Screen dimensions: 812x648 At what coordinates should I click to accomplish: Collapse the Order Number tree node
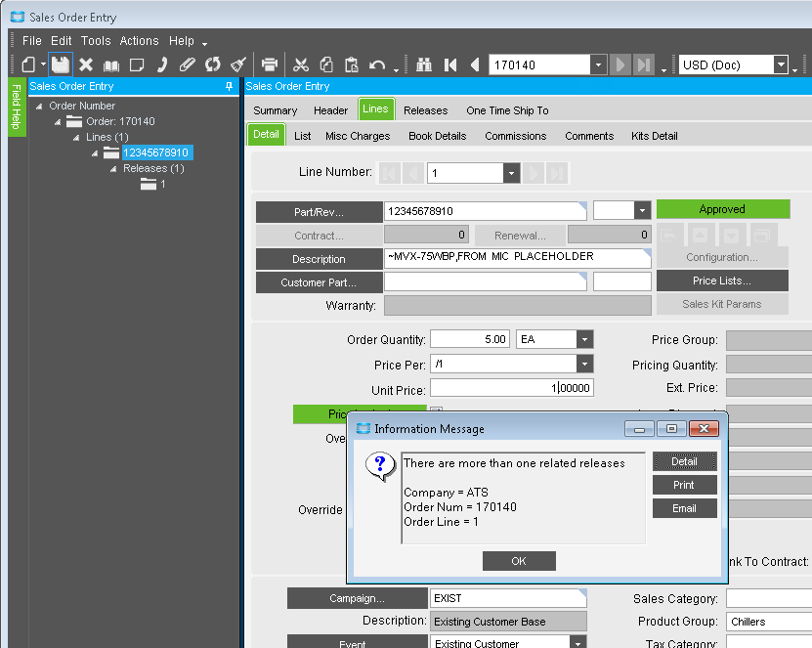39,107
